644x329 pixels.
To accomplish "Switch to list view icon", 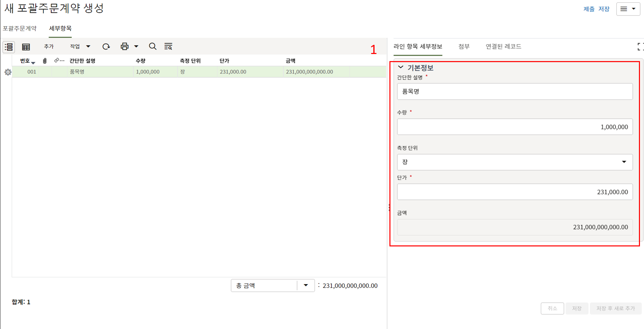I will [x=9, y=47].
